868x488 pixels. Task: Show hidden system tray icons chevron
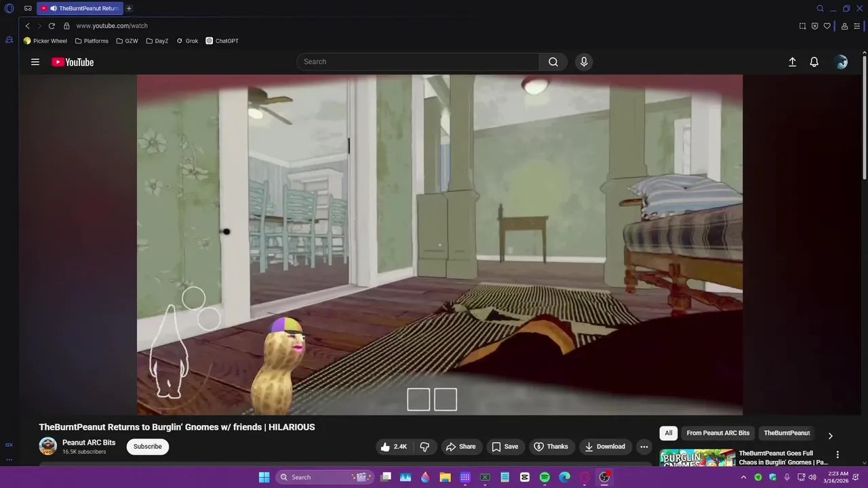(743, 477)
